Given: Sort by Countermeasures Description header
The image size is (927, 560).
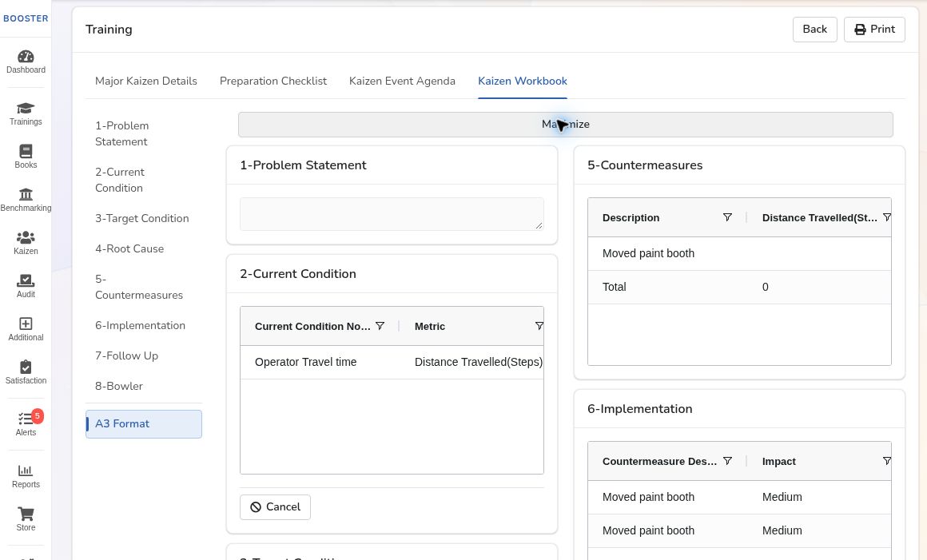Looking at the screenshot, I should tap(631, 217).
